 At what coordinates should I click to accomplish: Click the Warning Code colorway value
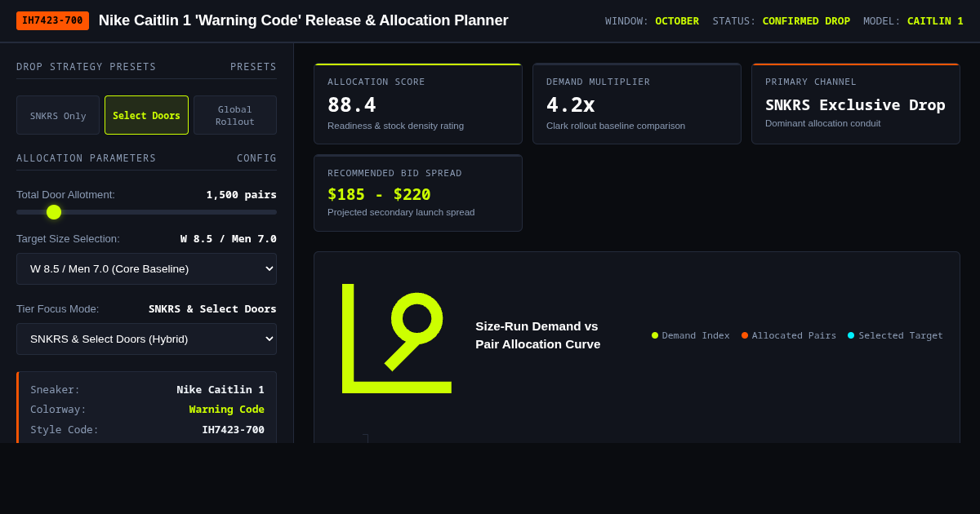pyautogui.click(x=227, y=409)
